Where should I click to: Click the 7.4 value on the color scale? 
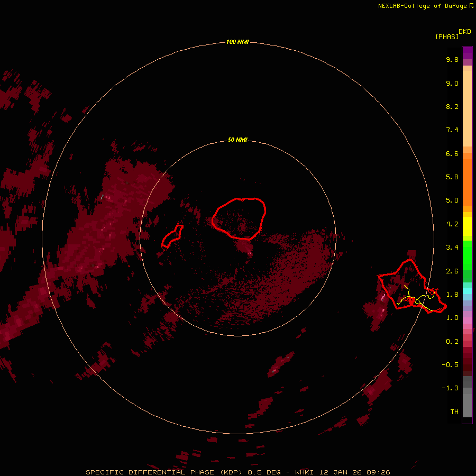pyautogui.click(x=452, y=130)
